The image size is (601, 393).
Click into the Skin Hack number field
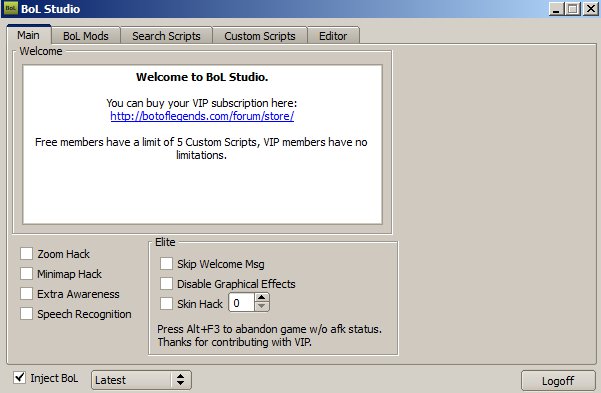pyautogui.click(x=241, y=303)
